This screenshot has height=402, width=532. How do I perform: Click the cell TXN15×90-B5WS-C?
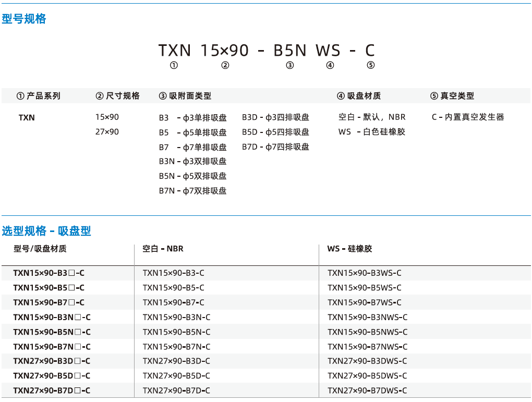point(365,288)
